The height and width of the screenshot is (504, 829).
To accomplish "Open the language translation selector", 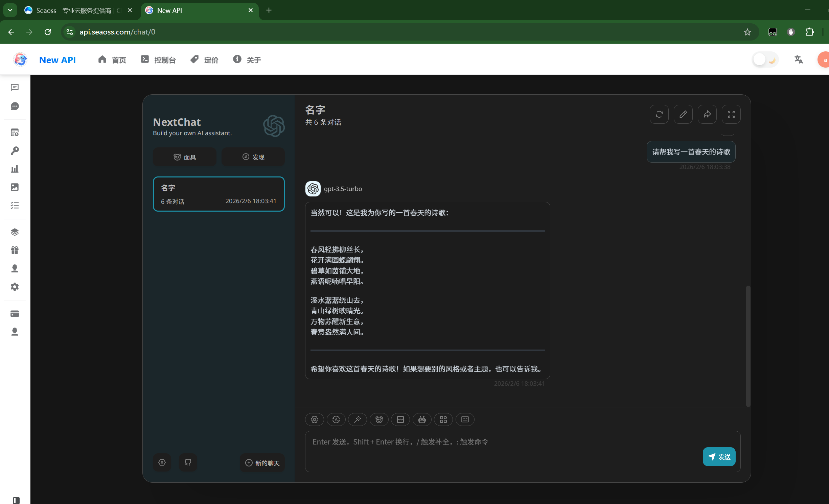I will 799,60.
